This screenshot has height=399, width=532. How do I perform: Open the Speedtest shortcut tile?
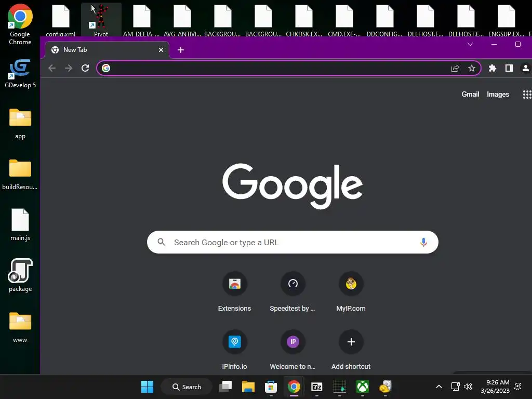point(292,291)
